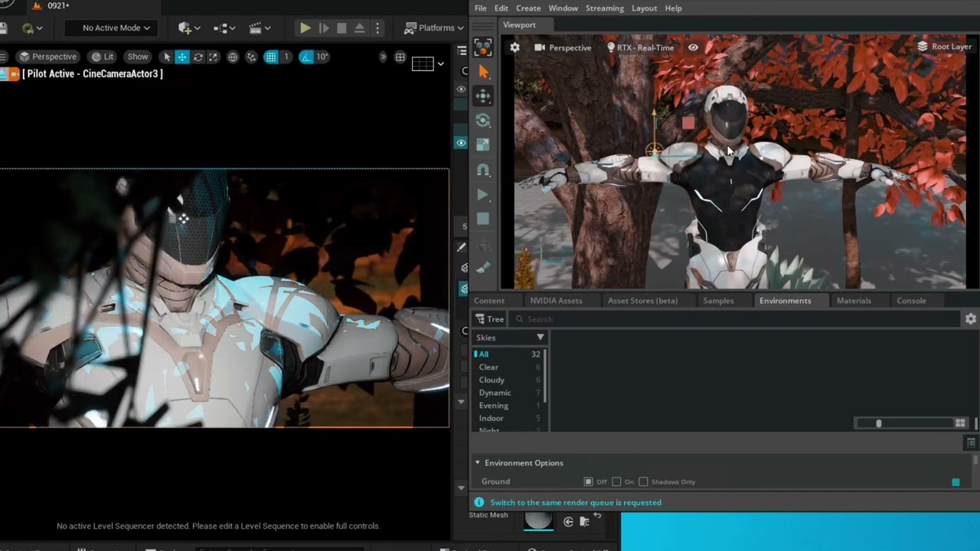The height and width of the screenshot is (551, 980).
Task: Collapse the Environment Options section
Action: [478, 463]
